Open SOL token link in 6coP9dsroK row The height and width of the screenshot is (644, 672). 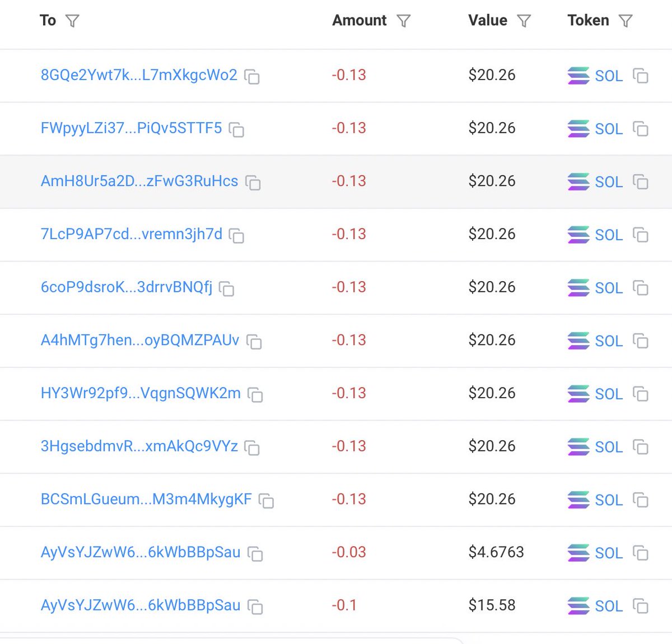click(609, 288)
